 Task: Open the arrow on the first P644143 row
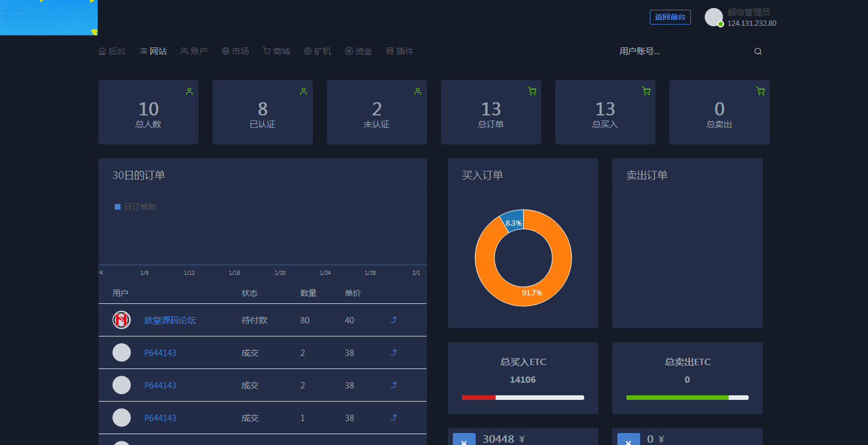(393, 352)
